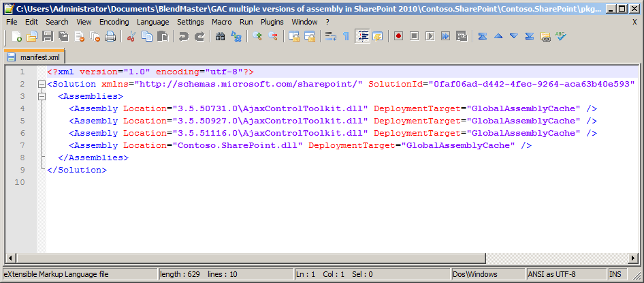Run macro multiple times icon
The height and width of the screenshot is (283, 644).
click(x=446, y=37)
